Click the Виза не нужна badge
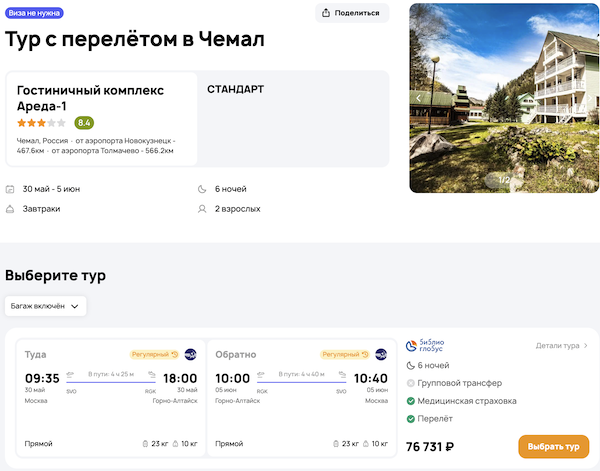This screenshot has height=471, width=600. click(33, 13)
